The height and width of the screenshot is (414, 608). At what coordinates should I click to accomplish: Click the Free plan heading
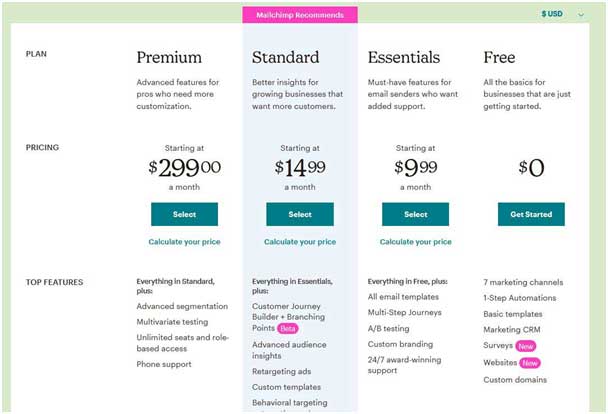[499, 57]
